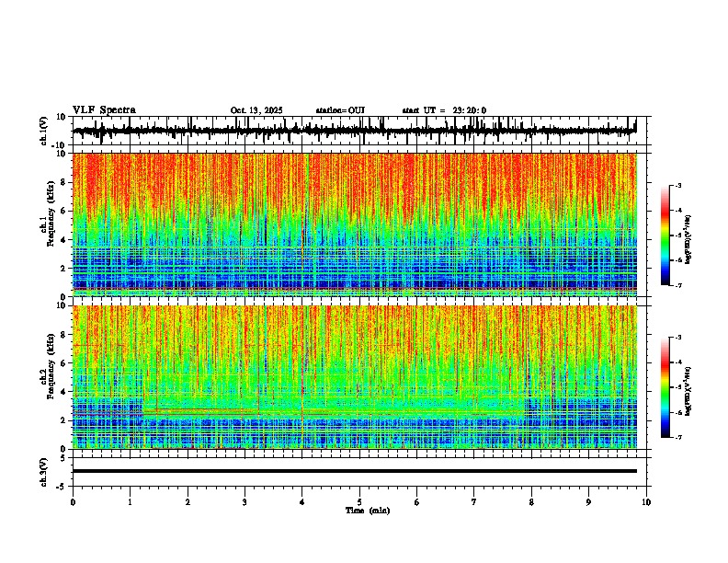Image resolution: width=728 pixels, height=563 pixels.
Task: Click time axis tick label '0'
Action: coord(73,502)
